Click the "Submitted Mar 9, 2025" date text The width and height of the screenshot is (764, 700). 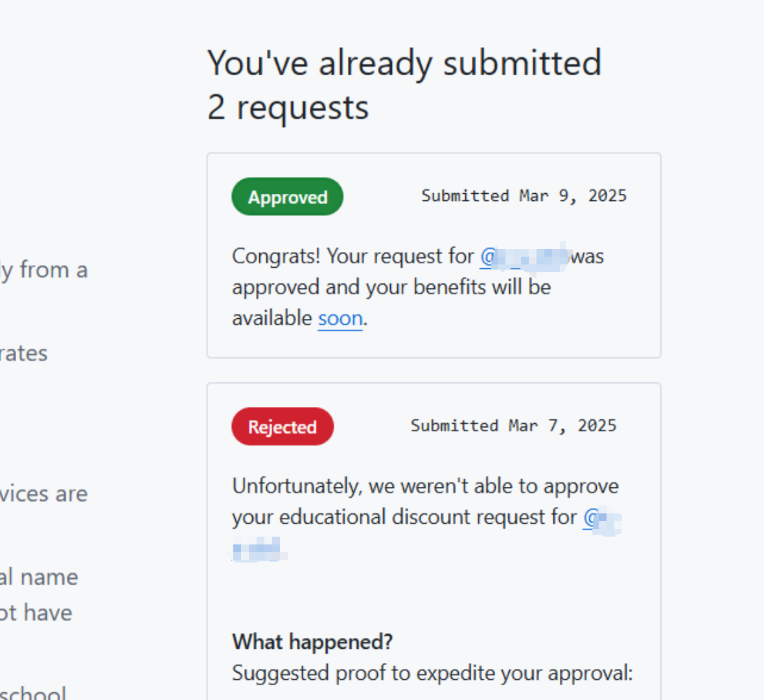coord(524,196)
